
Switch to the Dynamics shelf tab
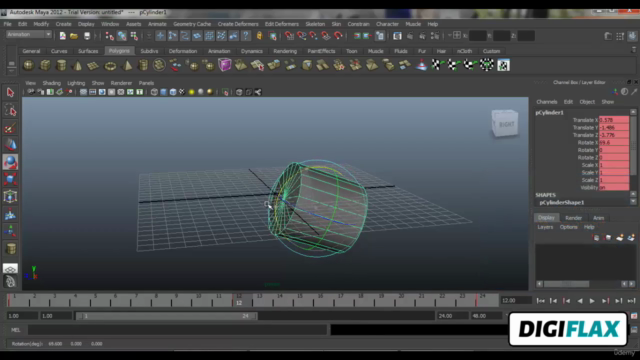(251, 51)
